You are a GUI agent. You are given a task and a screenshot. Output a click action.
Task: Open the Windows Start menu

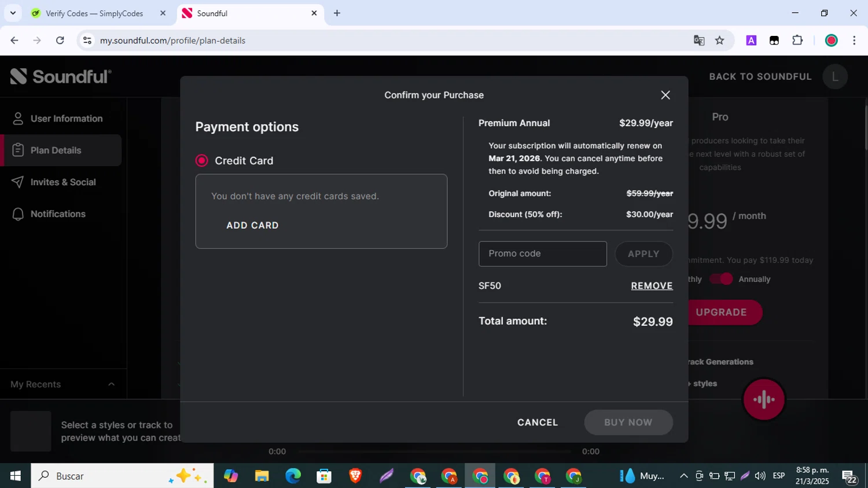pyautogui.click(x=15, y=476)
